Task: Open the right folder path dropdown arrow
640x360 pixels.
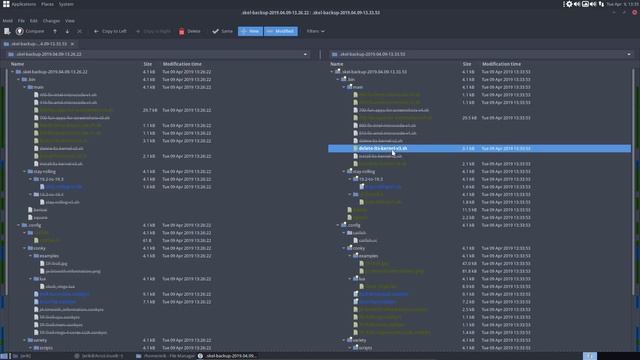Action: 629,54
